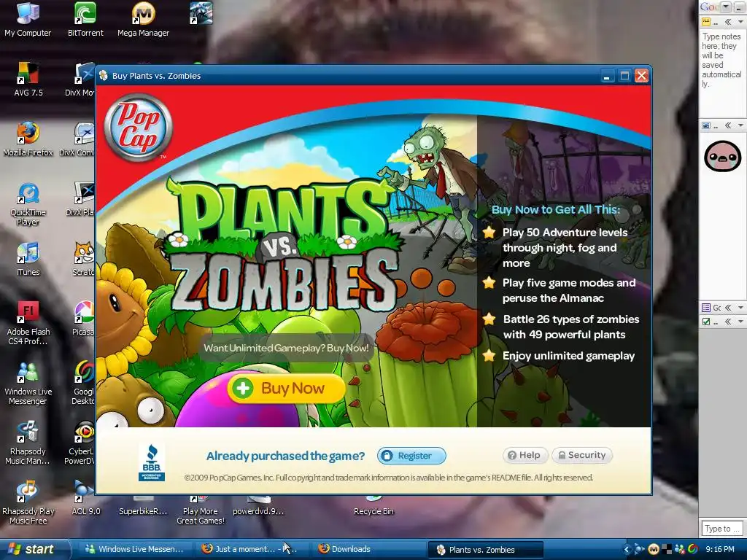
Task: Open the Photos gadget menu arrow
Action: point(740,125)
